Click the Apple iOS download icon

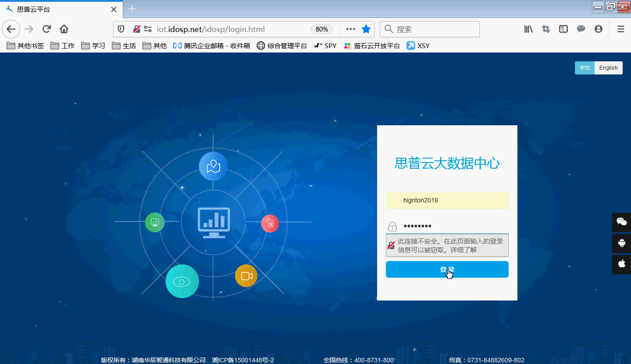point(621,264)
